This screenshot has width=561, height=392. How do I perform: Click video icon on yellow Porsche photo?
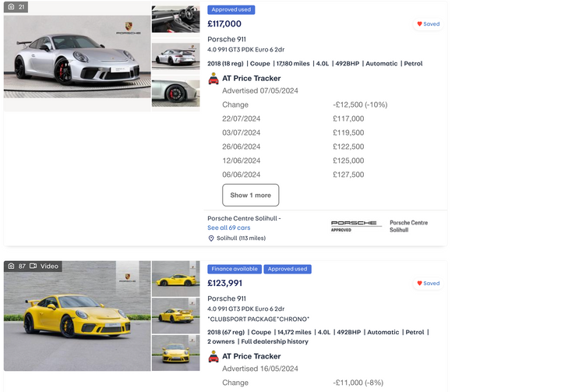[34, 266]
